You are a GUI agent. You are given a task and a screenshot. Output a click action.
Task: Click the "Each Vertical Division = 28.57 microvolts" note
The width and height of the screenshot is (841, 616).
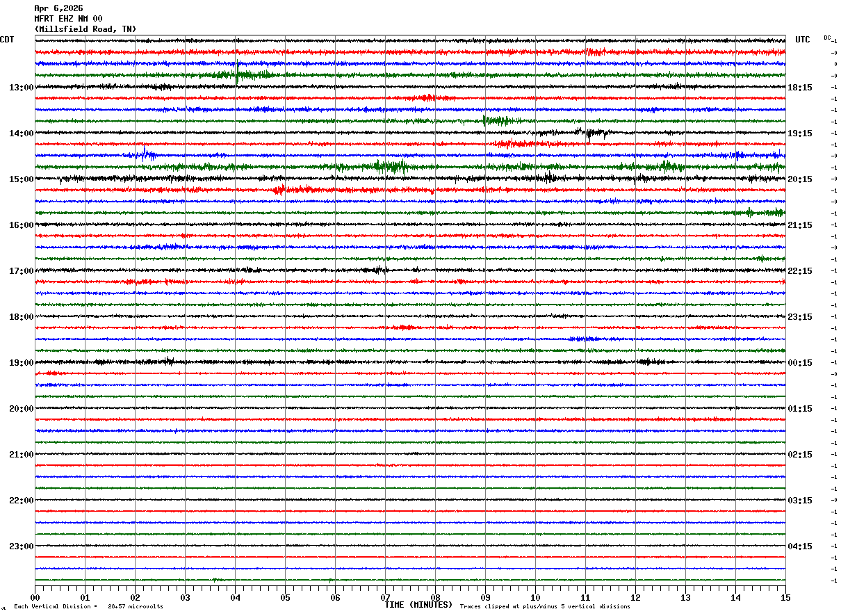click(89, 606)
